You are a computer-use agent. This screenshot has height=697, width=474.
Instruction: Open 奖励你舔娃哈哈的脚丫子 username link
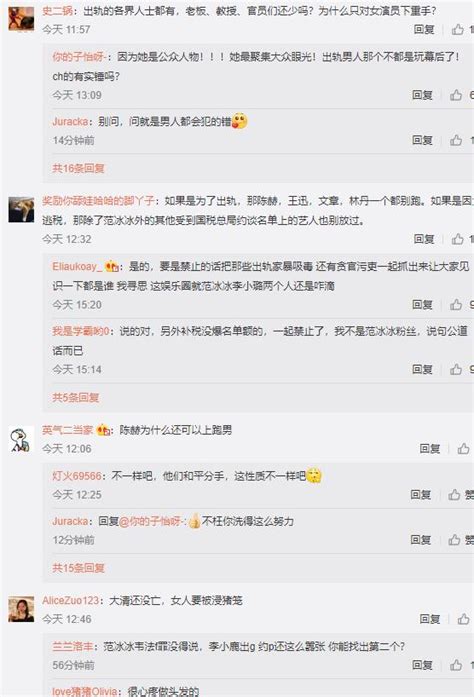coord(98,201)
